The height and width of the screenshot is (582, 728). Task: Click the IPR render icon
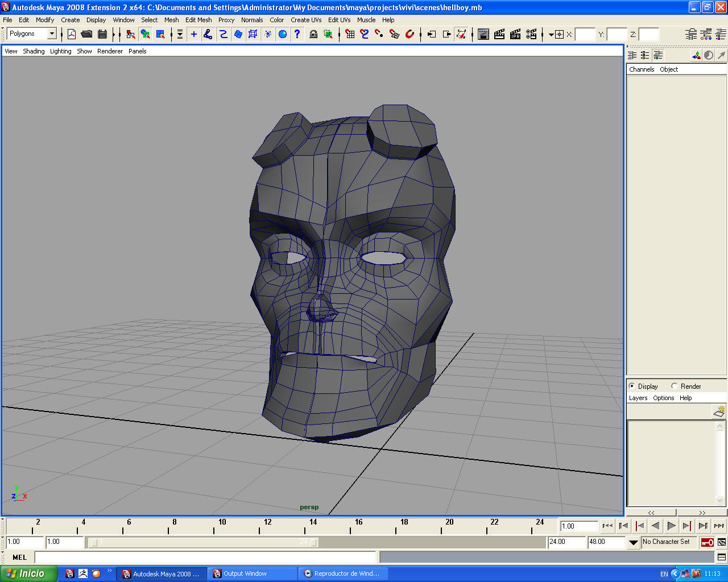pos(515,34)
